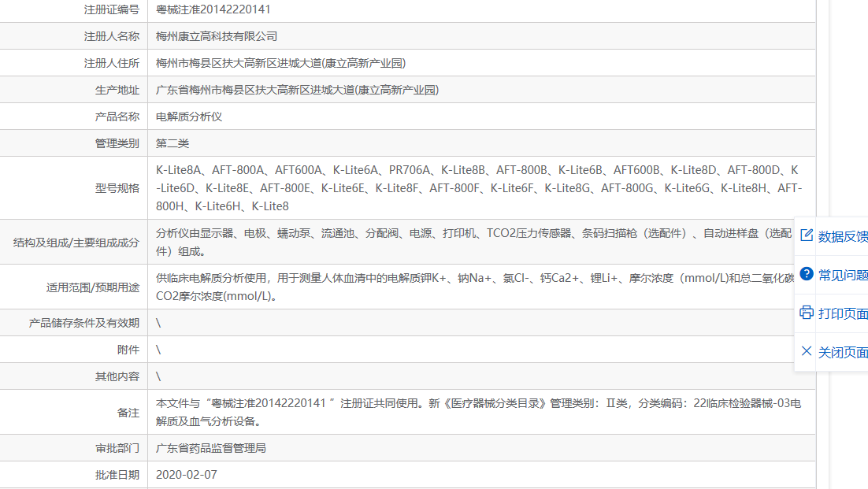This screenshot has width=868, height=489.
Task: Click product name 电解质分析仪
Action: [x=189, y=117]
